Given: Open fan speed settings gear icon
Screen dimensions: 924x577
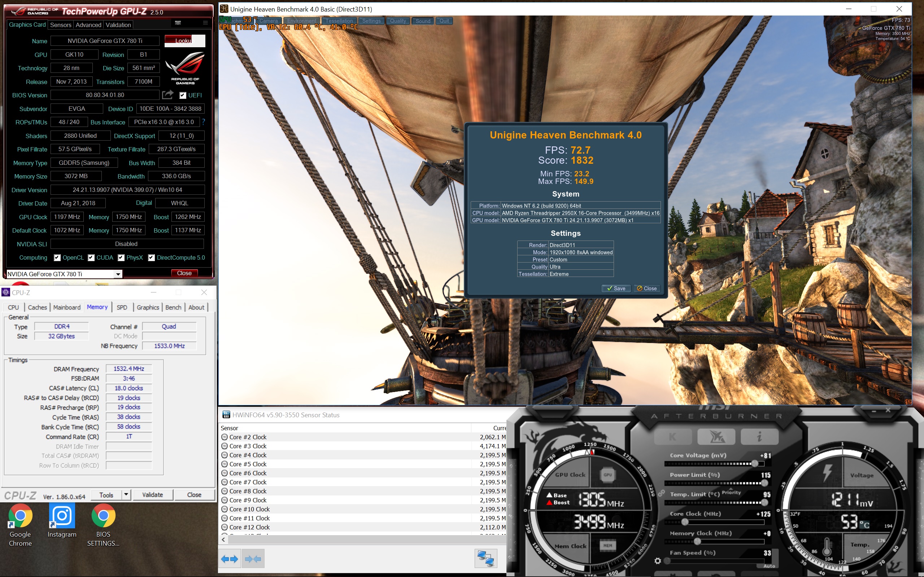Looking at the screenshot, I should tap(658, 560).
